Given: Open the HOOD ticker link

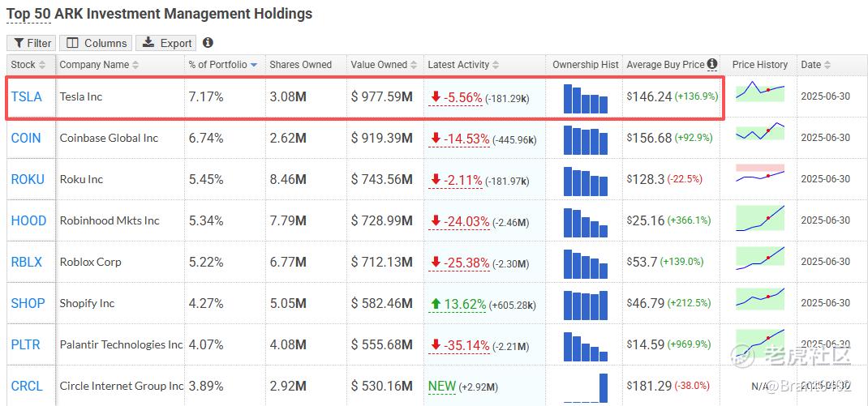Looking at the screenshot, I should pyautogui.click(x=28, y=220).
